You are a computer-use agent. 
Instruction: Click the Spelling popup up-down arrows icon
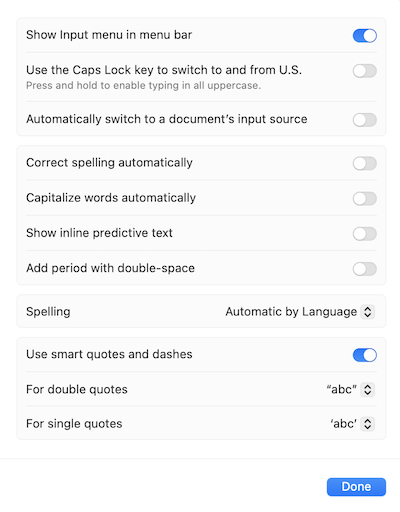click(x=368, y=312)
